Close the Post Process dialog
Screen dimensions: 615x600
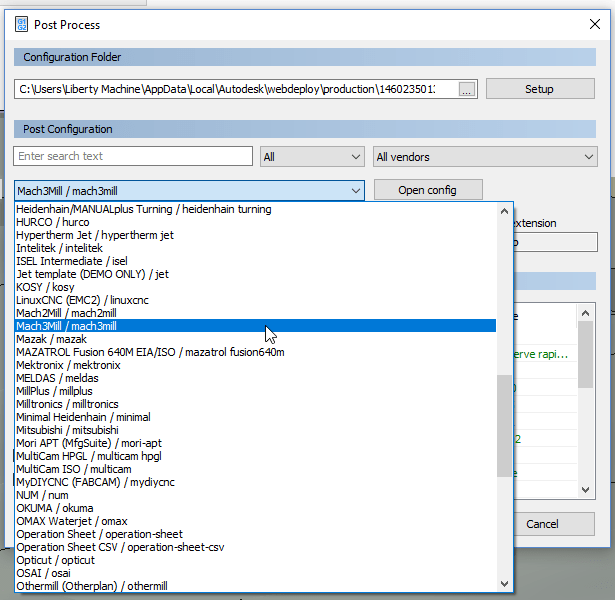[595, 24]
